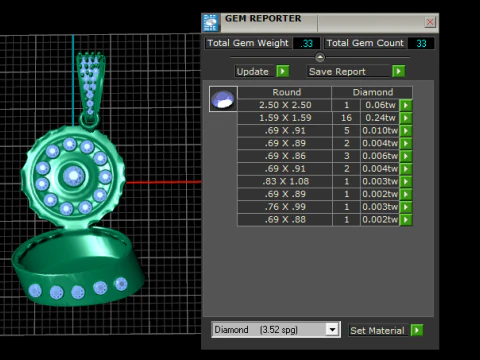Click the Set Material label button
Image resolution: width=480 pixels, height=360 pixels.
pos(378,330)
